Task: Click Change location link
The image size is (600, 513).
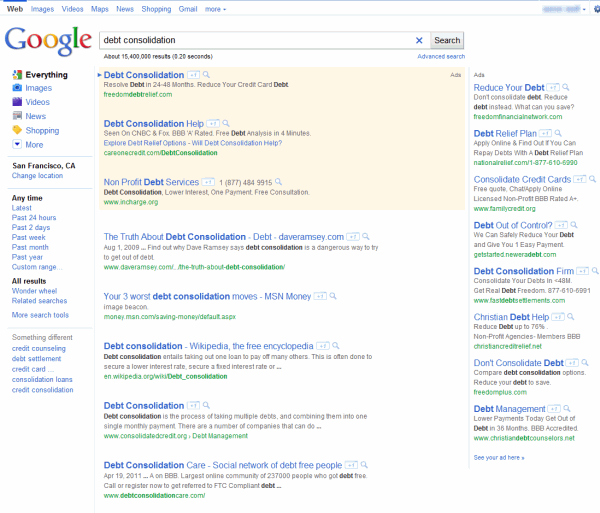Action: (x=37, y=176)
